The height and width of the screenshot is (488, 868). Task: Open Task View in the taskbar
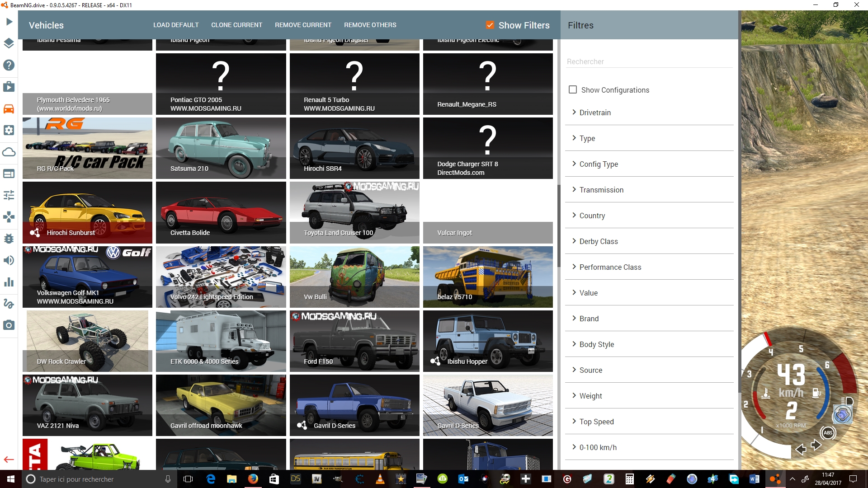tap(188, 479)
